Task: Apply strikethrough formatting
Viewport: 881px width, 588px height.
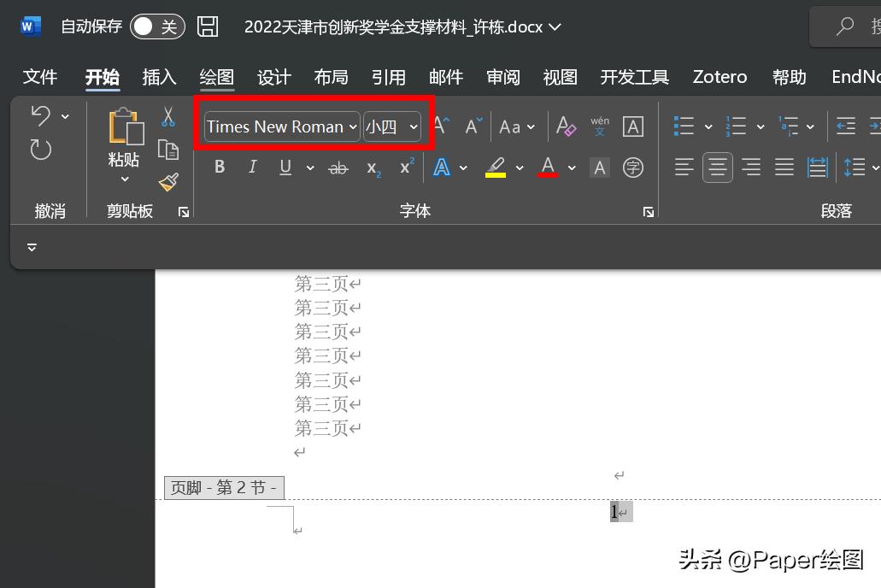Action: pos(338,167)
